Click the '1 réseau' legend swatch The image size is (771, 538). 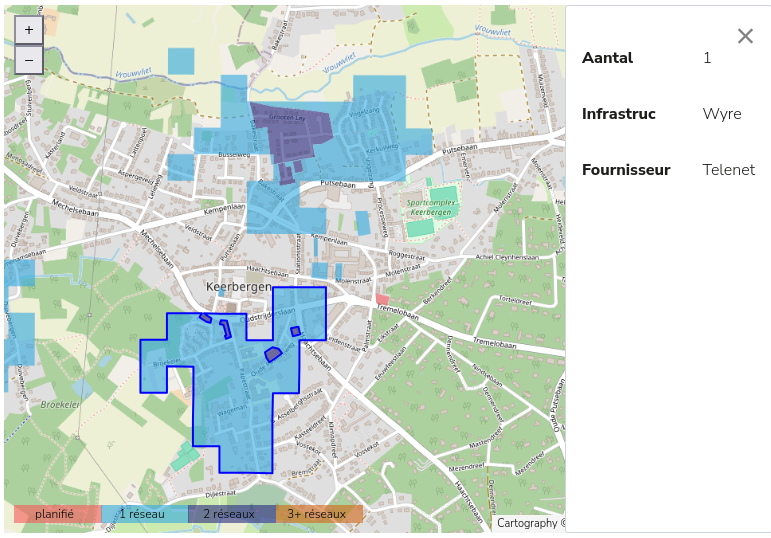(145, 514)
